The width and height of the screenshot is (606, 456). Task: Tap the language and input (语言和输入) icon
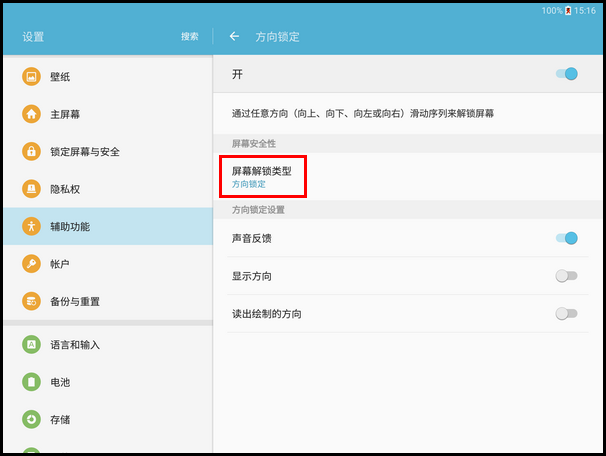(31, 345)
